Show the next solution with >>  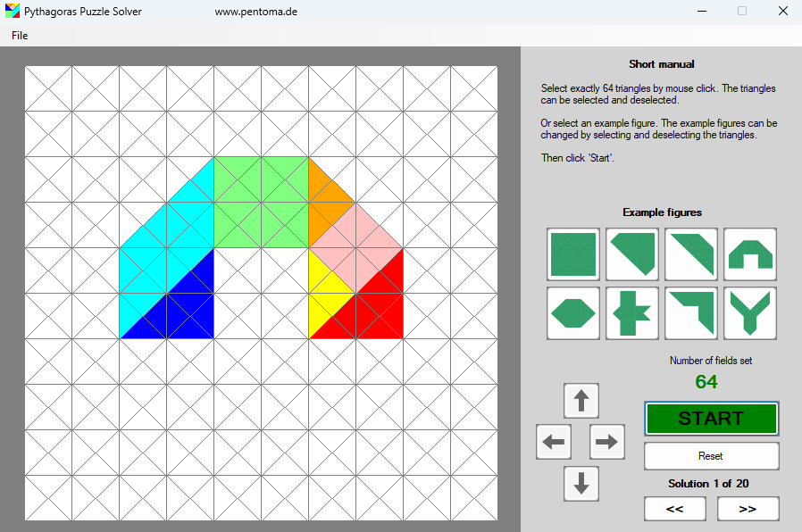pos(748,508)
